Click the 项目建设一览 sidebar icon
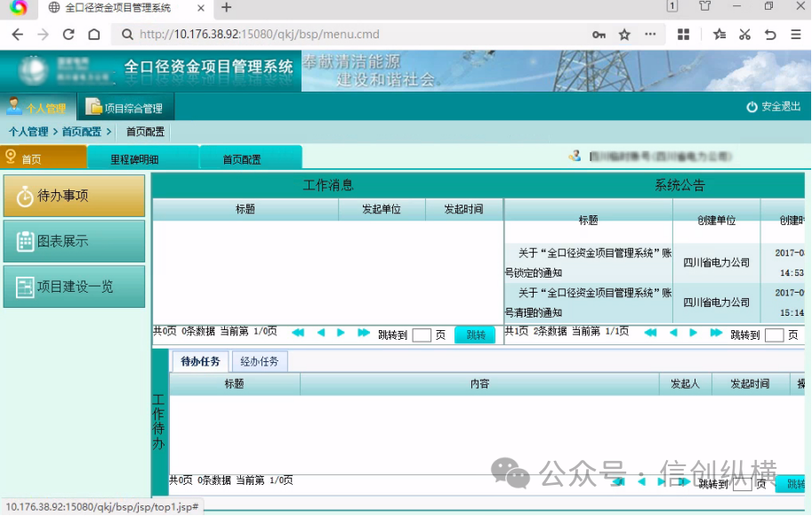Image resolution: width=812 pixels, height=516 pixels. 27,286
